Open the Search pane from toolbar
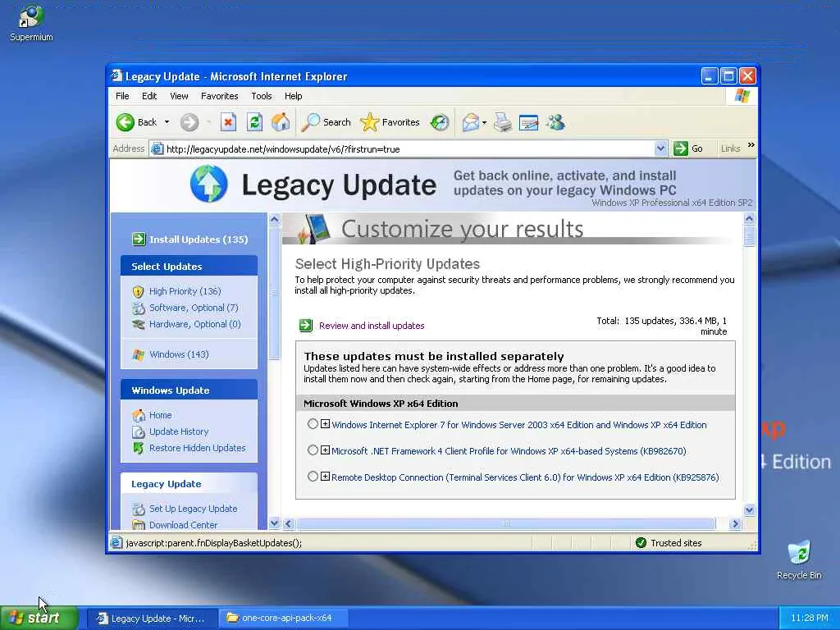This screenshot has height=630, width=840. click(x=326, y=122)
